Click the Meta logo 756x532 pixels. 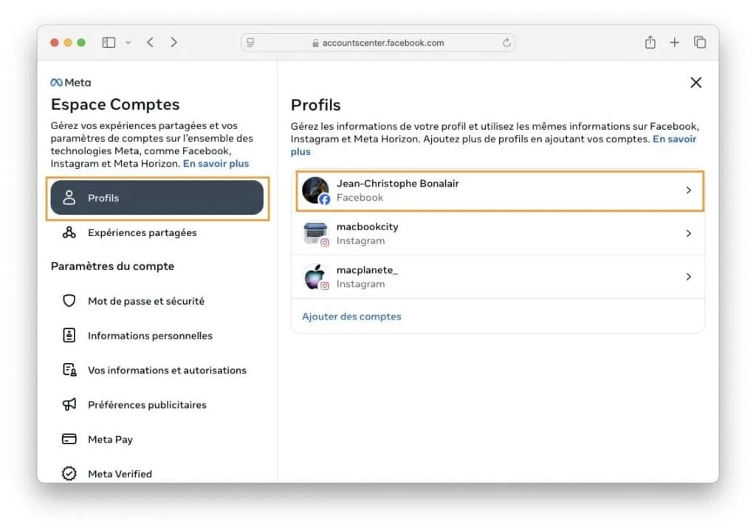pos(71,83)
